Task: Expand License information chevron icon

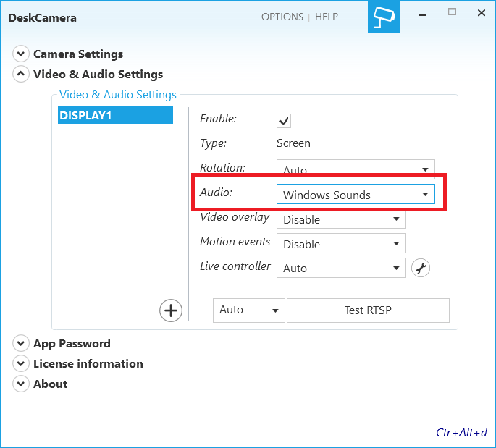Action: [21, 364]
